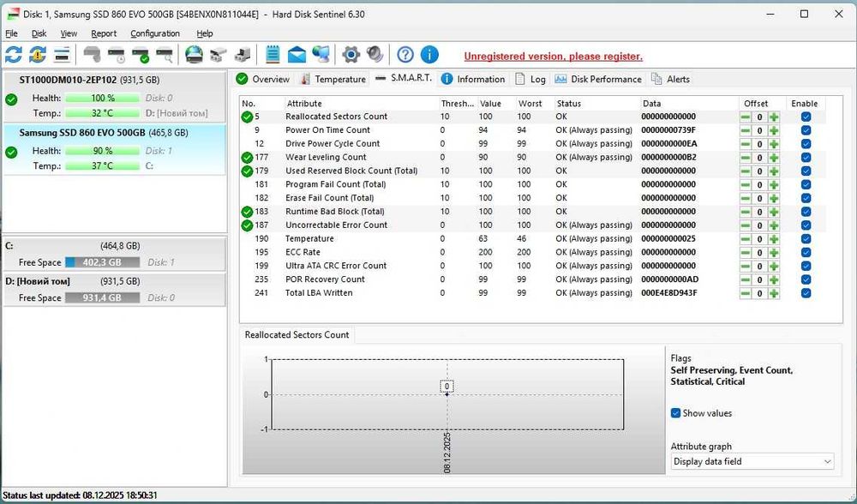Uncheck Enable box for Program Fail Count

click(806, 184)
